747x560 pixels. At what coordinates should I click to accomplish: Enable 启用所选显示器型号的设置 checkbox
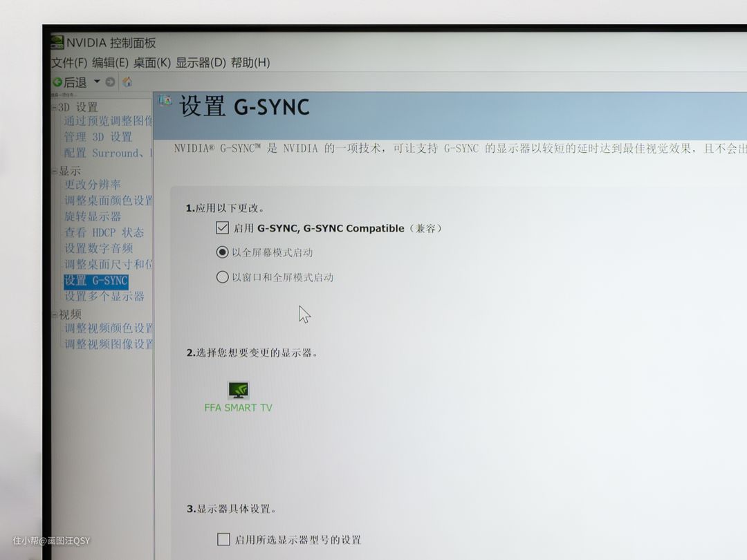[x=223, y=539]
